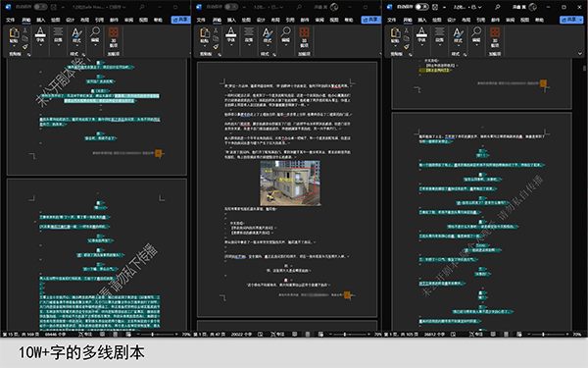
Task: Toggle AutoSave switch in the rightmost window
Action: click(421, 7)
